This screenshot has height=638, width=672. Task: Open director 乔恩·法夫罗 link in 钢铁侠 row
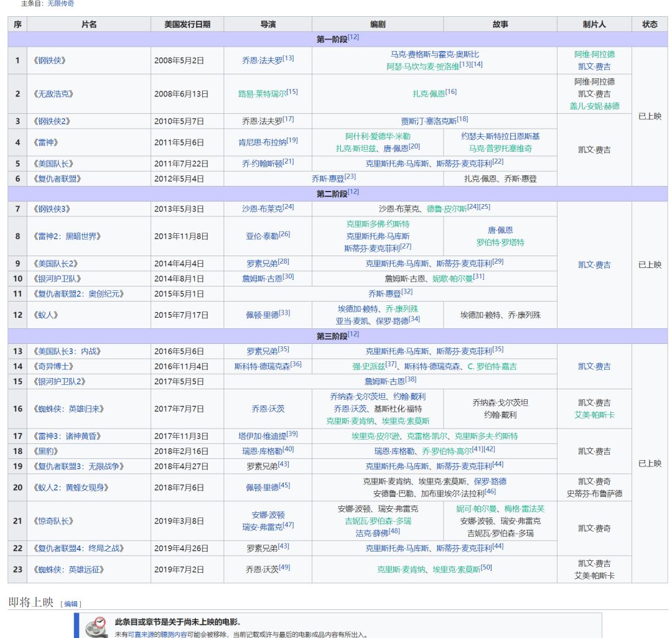tap(262, 60)
